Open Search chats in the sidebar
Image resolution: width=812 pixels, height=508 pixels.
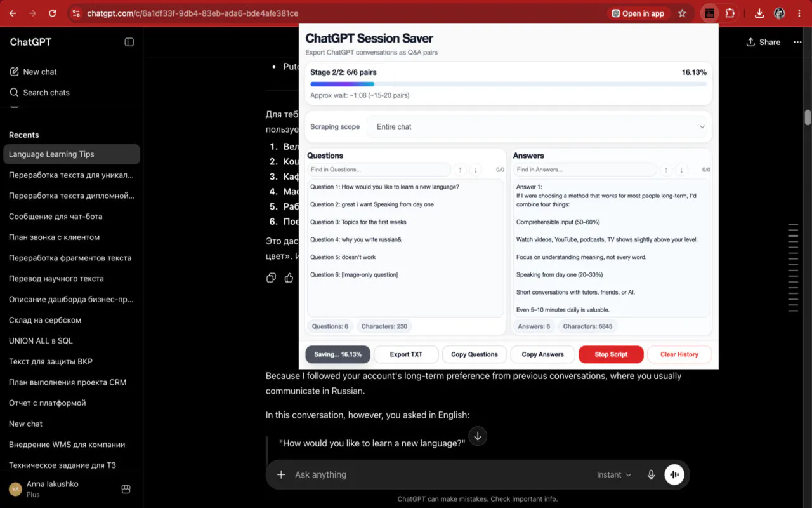pyautogui.click(x=72, y=92)
